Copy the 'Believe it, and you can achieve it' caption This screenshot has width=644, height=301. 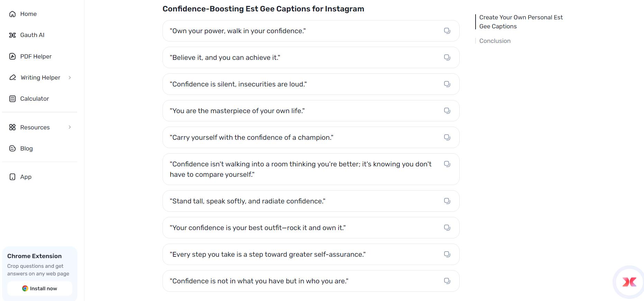(x=447, y=57)
